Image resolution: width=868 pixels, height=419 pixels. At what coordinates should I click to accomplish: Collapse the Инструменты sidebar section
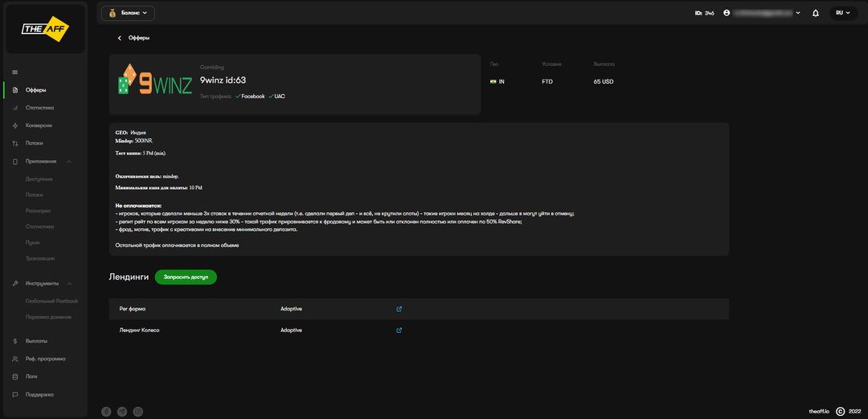69,284
